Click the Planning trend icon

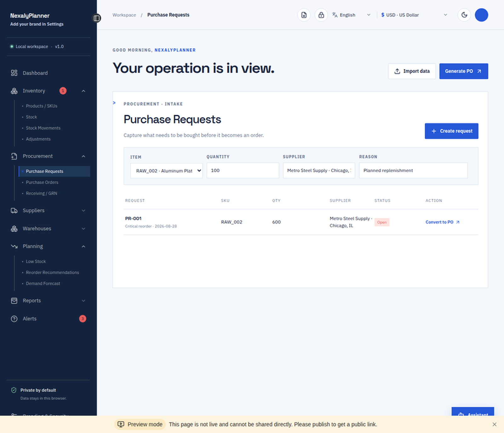(14, 246)
